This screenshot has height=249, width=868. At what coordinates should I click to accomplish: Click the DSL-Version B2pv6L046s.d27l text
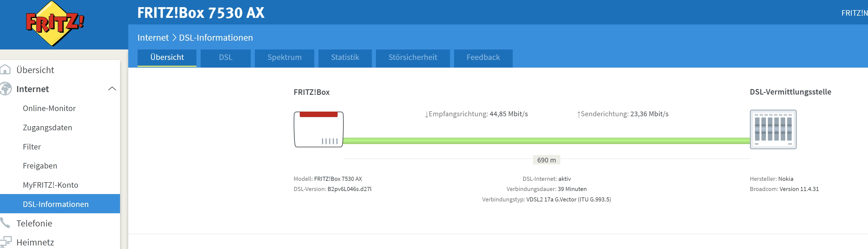tap(332, 189)
